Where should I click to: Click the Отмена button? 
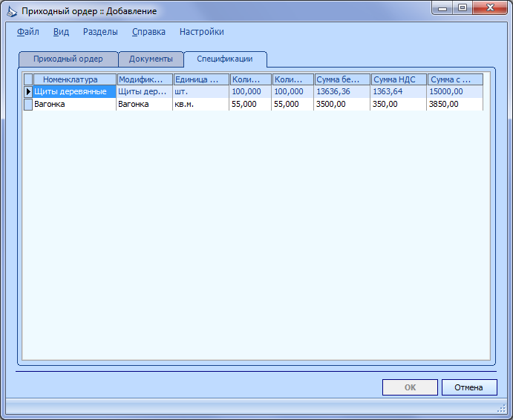click(469, 387)
